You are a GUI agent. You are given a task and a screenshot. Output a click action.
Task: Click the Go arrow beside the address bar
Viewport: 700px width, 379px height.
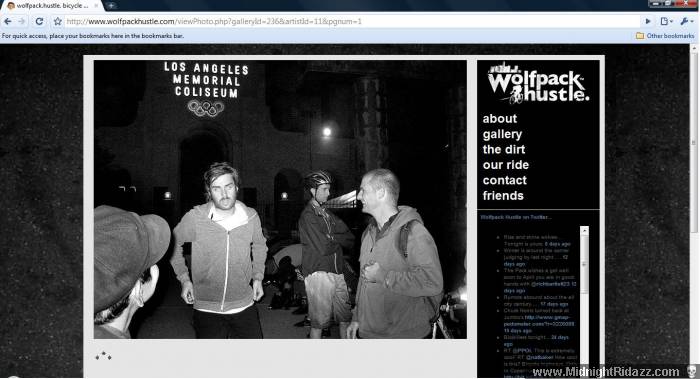648,21
